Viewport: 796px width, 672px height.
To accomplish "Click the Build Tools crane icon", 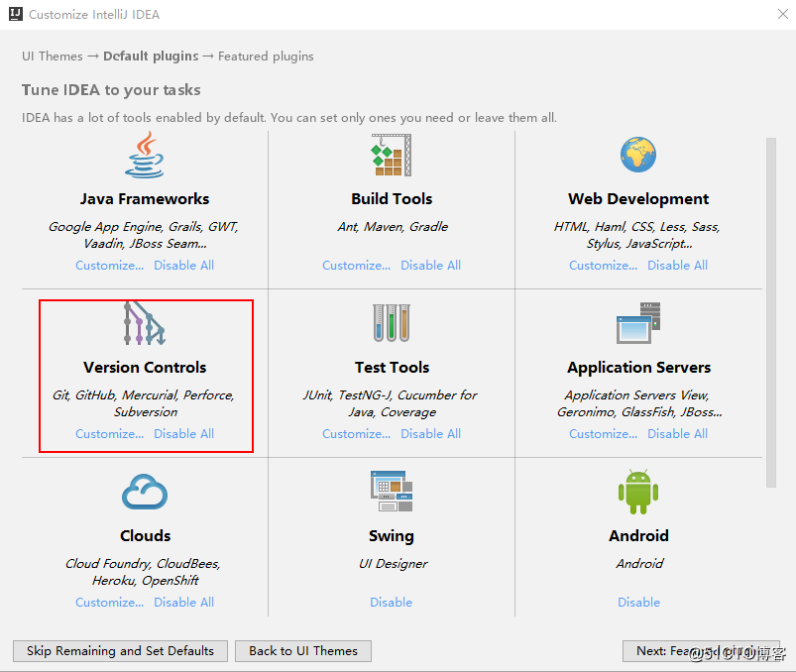I will point(392,155).
